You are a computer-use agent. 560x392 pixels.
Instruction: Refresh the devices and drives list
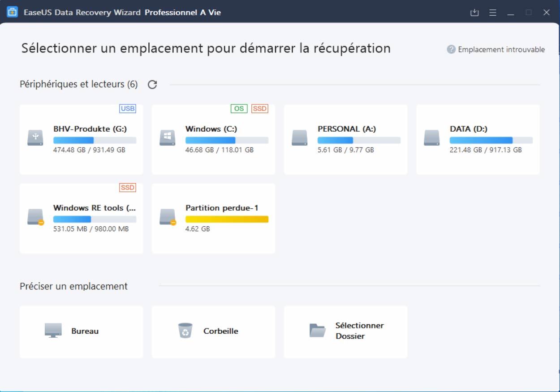pos(152,84)
